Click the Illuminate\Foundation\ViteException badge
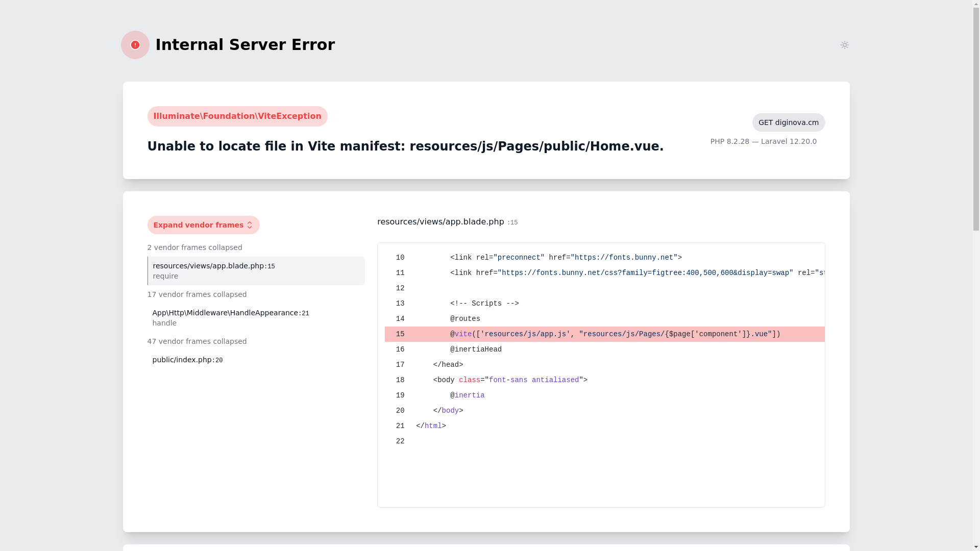 click(237, 116)
